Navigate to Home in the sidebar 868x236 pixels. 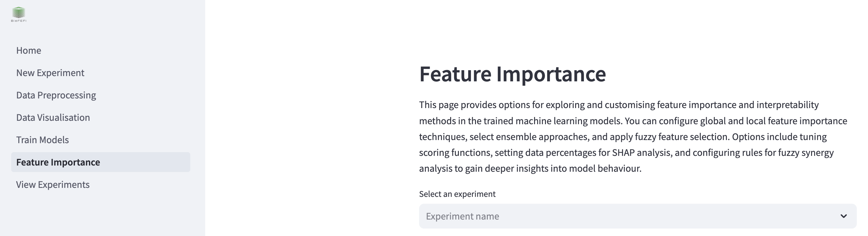(x=29, y=50)
